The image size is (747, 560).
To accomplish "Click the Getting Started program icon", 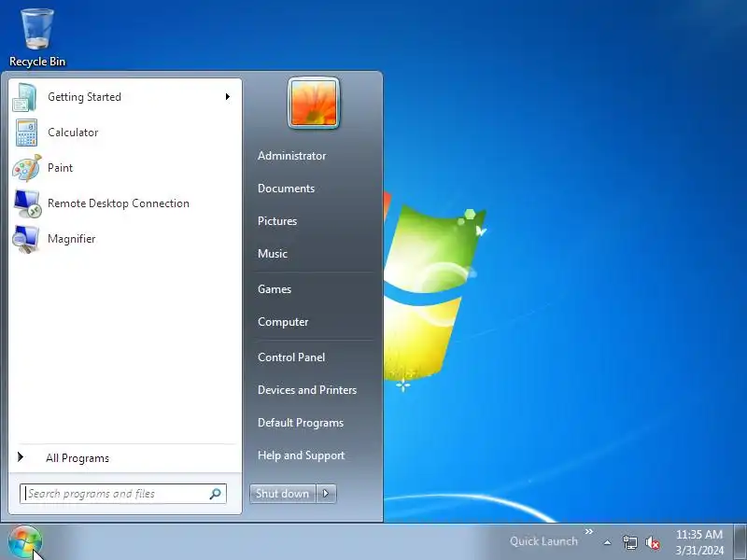I will [x=25, y=97].
